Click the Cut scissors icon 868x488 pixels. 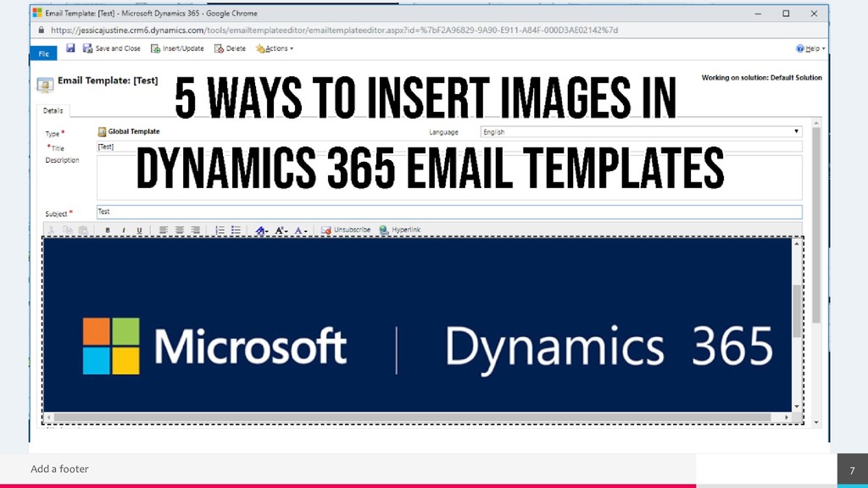click(x=51, y=230)
